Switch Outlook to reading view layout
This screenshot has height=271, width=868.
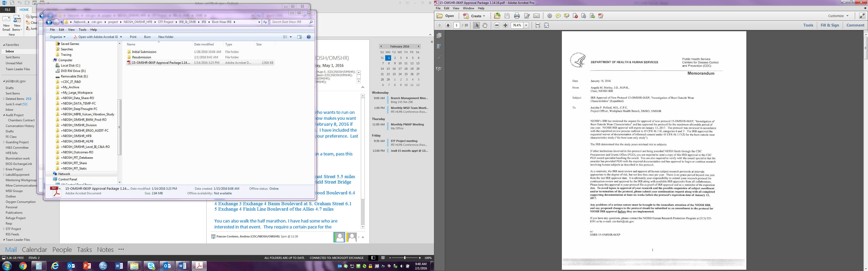point(383,258)
